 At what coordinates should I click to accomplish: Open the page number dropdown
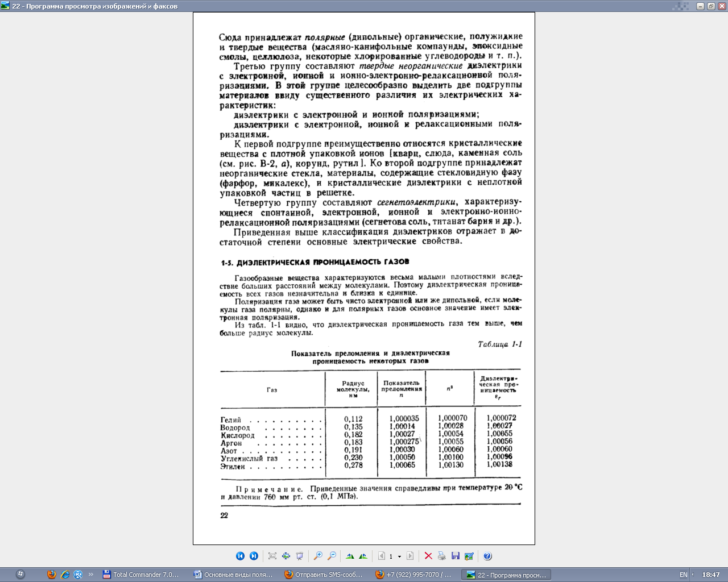[399, 556]
